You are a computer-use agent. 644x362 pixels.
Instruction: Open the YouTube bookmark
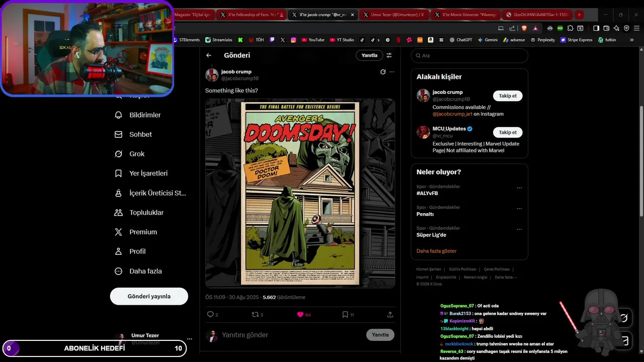point(312,40)
